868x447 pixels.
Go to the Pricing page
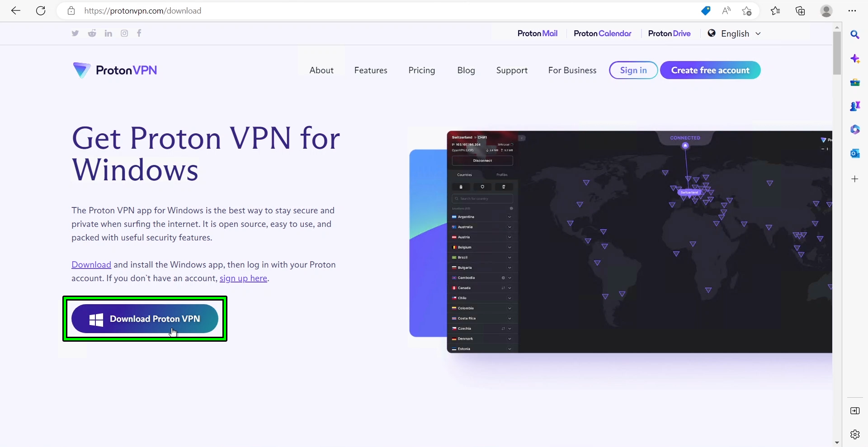[422, 70]
